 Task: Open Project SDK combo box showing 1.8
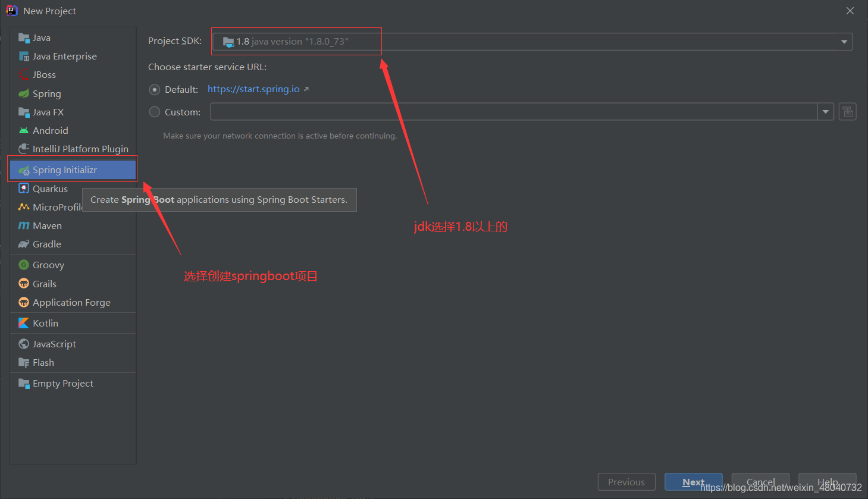pos(532,42)
